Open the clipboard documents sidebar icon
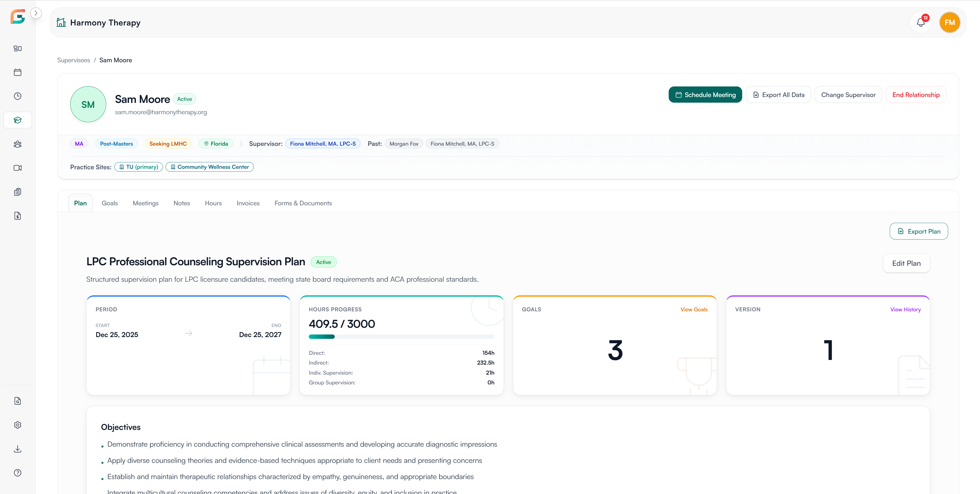This screenshot has width=980, height=494. pyautogui.click(x=17, y=192)
